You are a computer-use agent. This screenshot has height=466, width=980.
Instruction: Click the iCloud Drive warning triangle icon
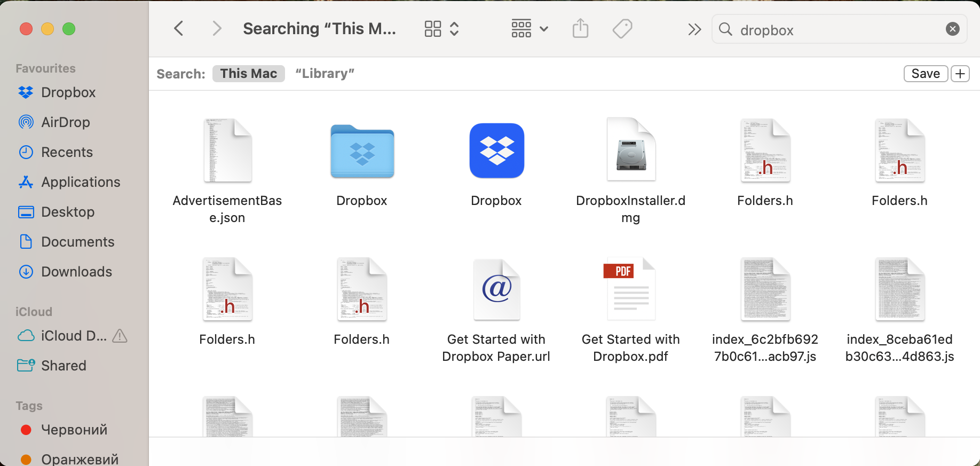click(x=120, y=336)
